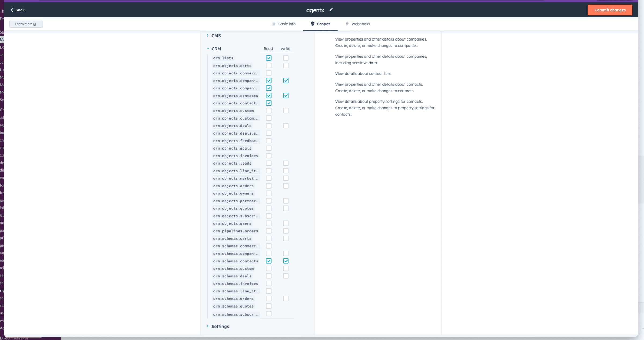Check Read for crm.objects.carts
The height and width of the screenshot is (340, 644).
(269, 66)
